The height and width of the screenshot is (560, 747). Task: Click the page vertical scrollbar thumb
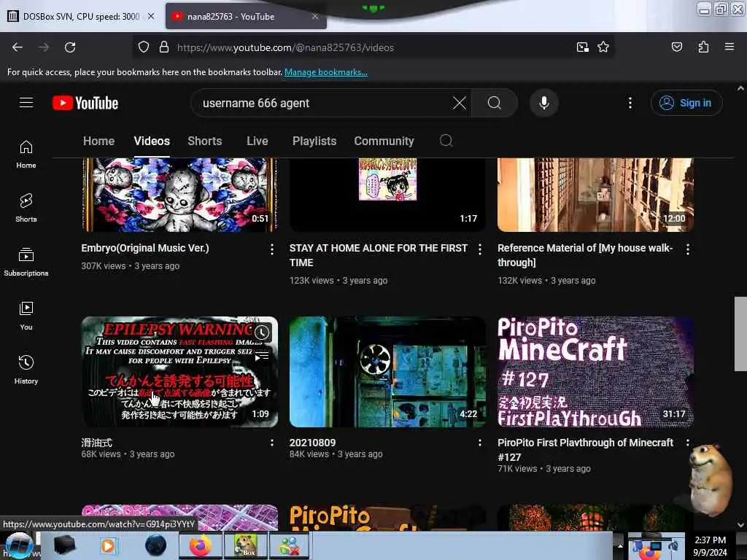pos(740,333)
